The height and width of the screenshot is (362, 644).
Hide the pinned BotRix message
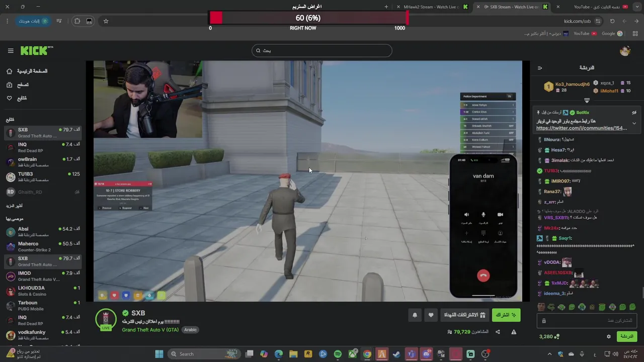[x=634, y=113]
